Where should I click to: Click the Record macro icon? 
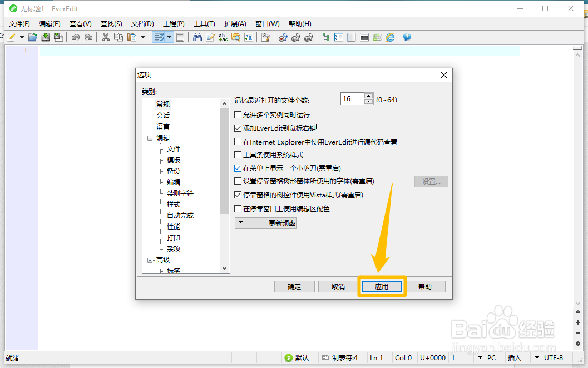click(x=283, y=37)
